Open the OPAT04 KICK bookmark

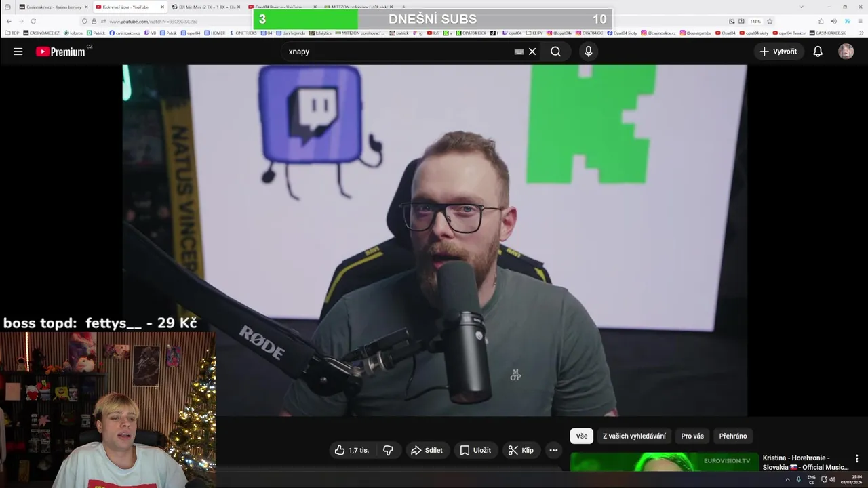[472, 33]
